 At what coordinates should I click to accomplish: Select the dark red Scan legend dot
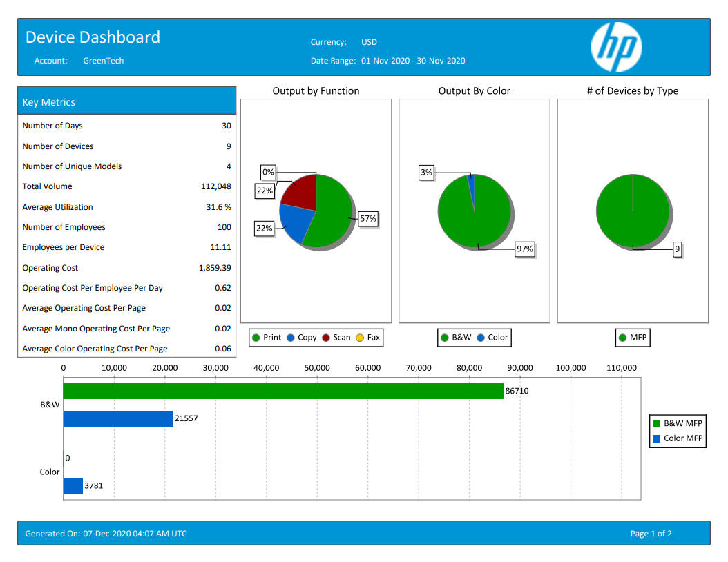(325, 338)
